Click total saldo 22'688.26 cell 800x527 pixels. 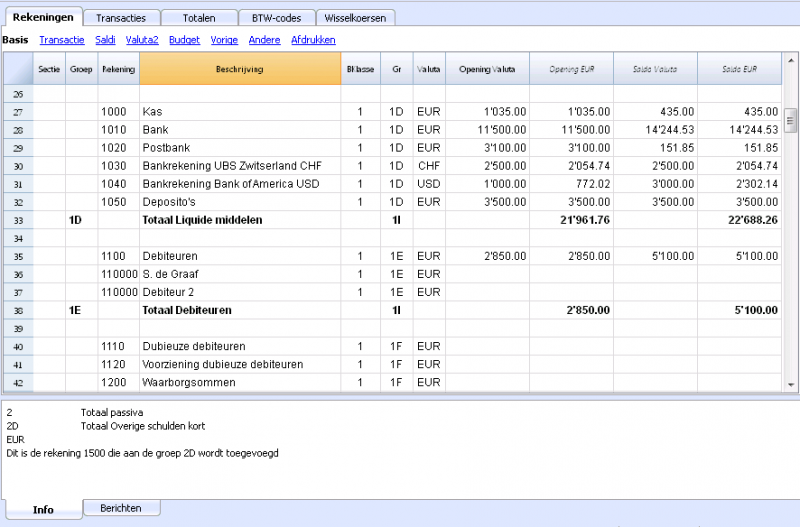tap(739, 220)
